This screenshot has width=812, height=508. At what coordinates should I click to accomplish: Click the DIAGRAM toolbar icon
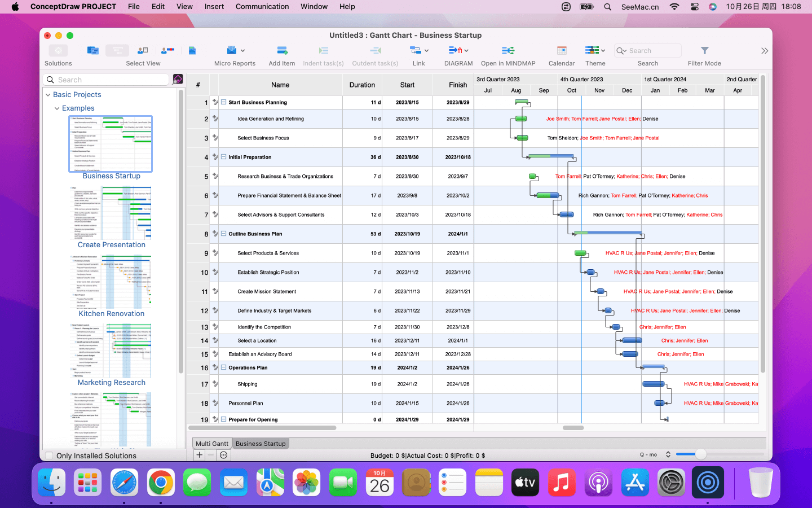454,51
